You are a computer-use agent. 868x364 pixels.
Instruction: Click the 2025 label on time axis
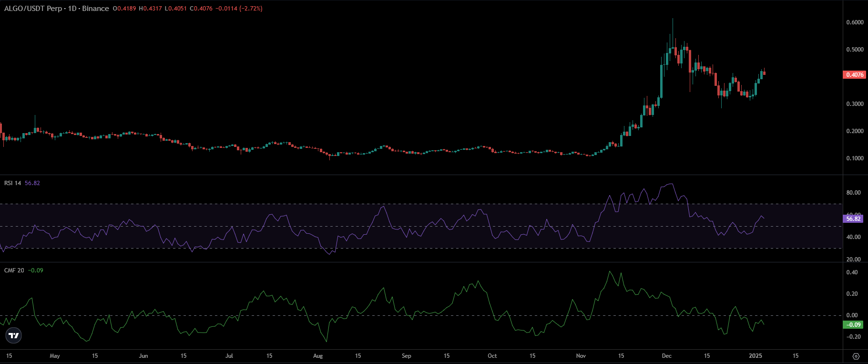pos(756,356)
